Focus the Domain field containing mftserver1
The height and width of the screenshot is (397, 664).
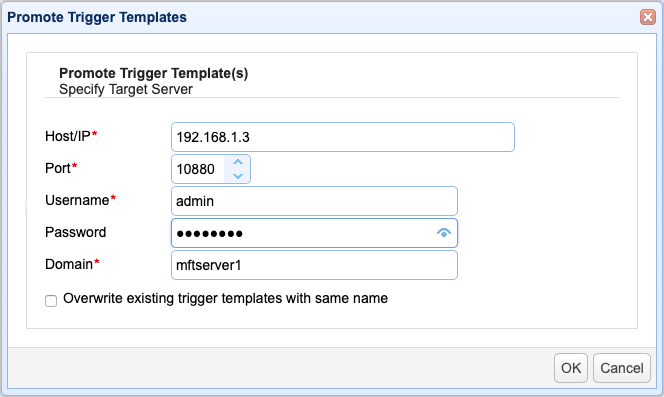tap(314, 265)
